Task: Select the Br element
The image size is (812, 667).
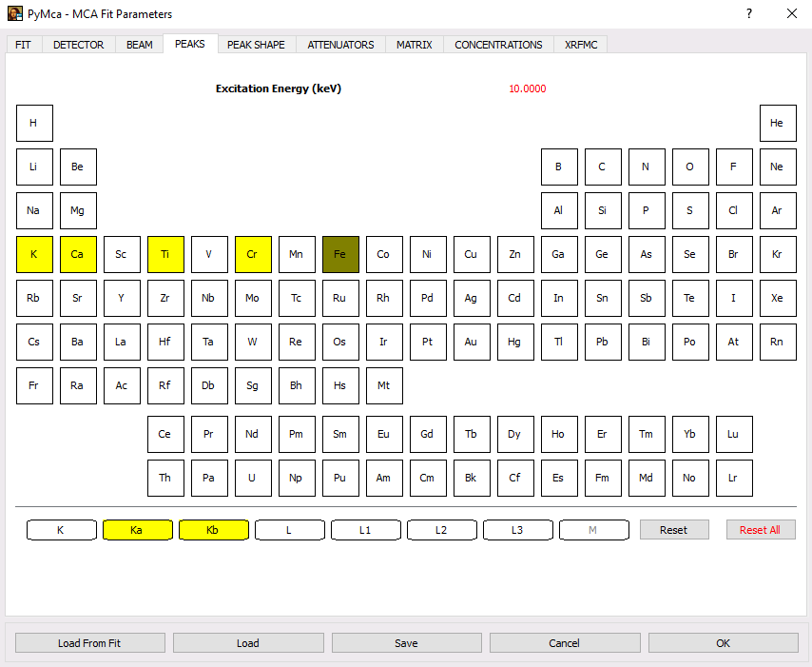Action: pyautogui.click(x=734, y=254)
